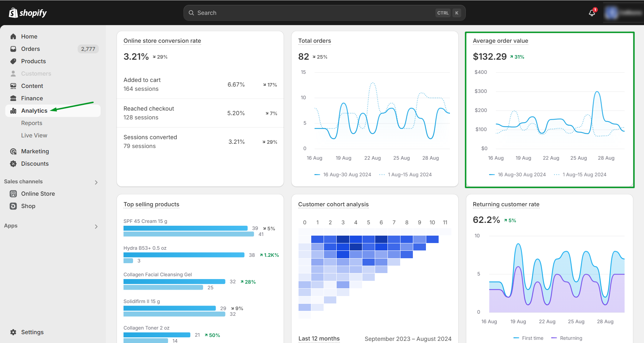Click the Marketing target icon
Viewport: 644px width, 343px height.
pyautogui.click(x=13, y=151)
